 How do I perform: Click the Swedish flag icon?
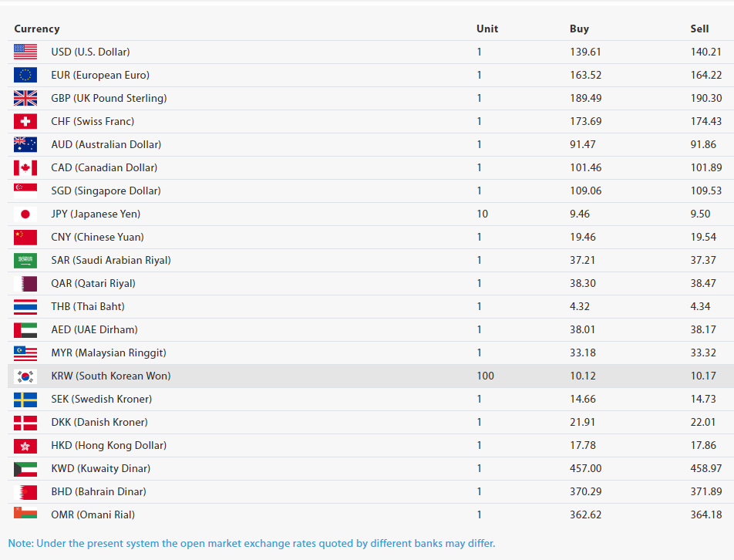[25, 400]
